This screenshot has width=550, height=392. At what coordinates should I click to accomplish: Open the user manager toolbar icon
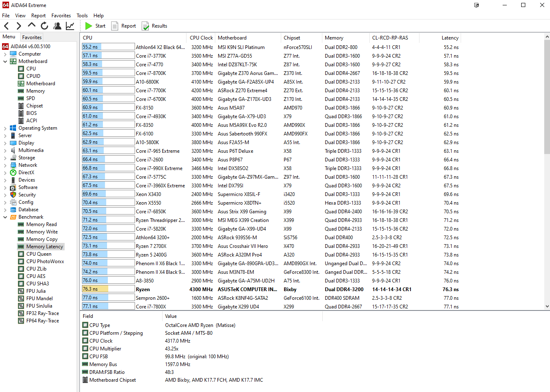click(x=57, y=26)
